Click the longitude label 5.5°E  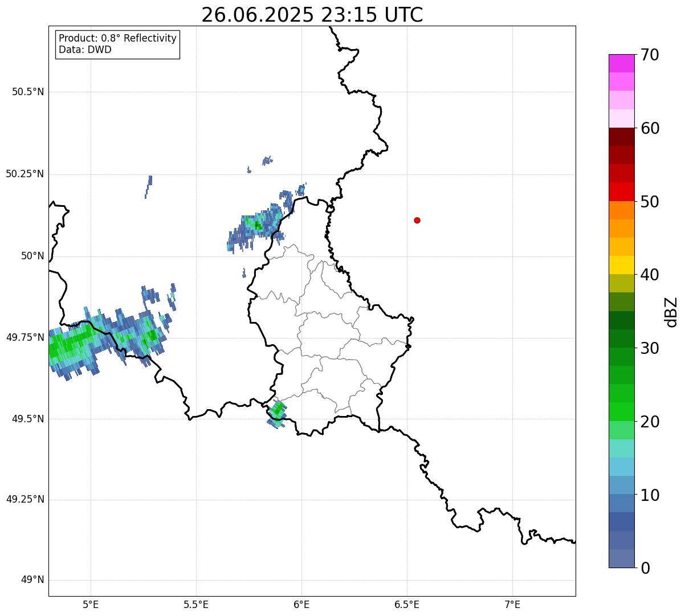tap(196, 604)
